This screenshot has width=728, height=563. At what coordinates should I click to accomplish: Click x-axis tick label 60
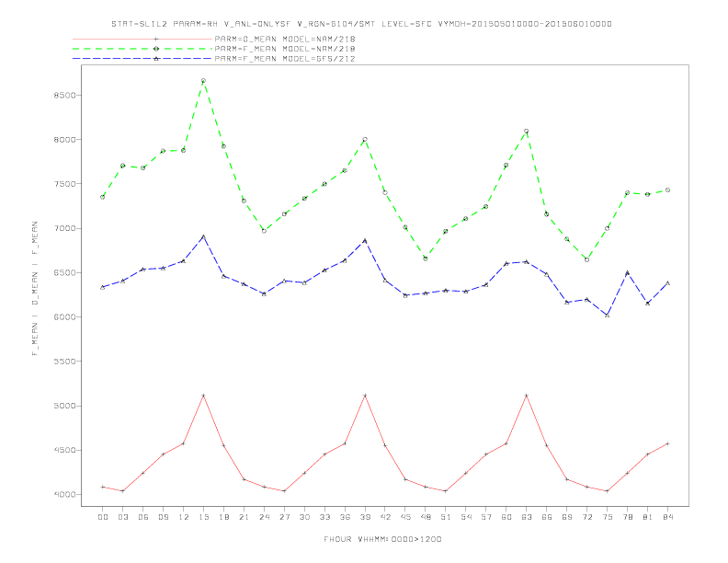pos(506,517)
